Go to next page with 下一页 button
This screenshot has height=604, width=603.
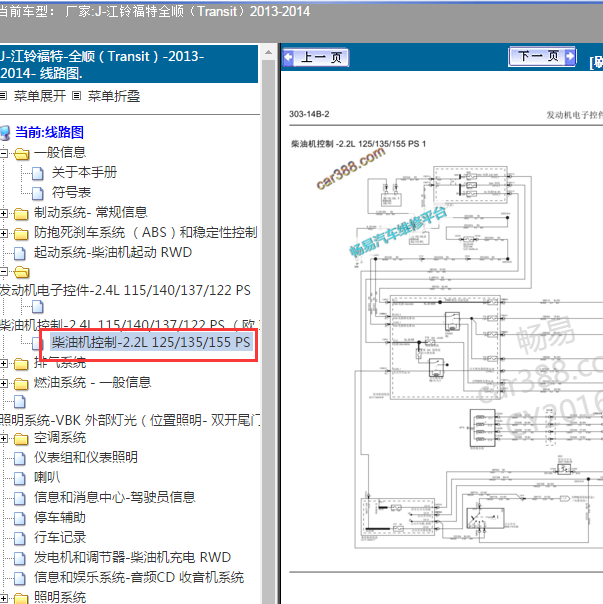(542, 57)
